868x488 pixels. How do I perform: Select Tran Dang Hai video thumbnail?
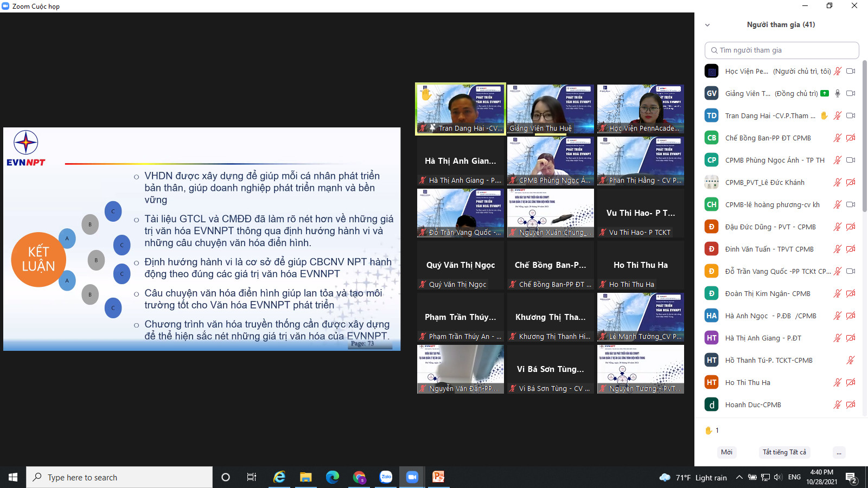[x=461, y=109]
